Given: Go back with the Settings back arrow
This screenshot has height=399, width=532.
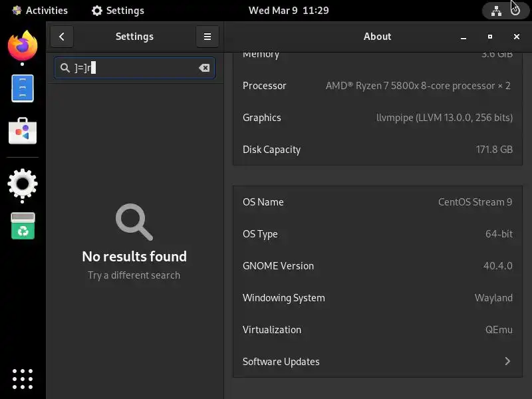Looking at the screenshot, I should point(62,37).
